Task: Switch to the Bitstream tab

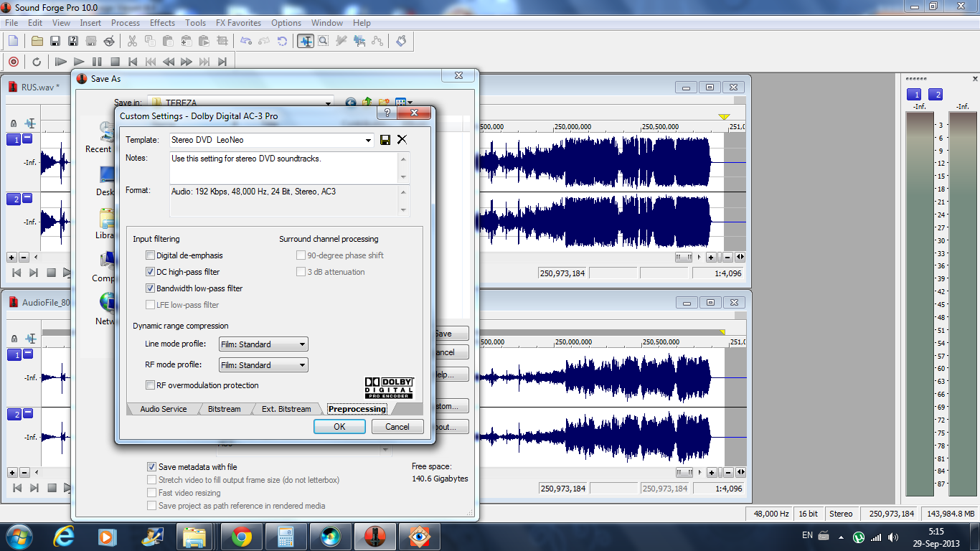Action: click(224, 409)
